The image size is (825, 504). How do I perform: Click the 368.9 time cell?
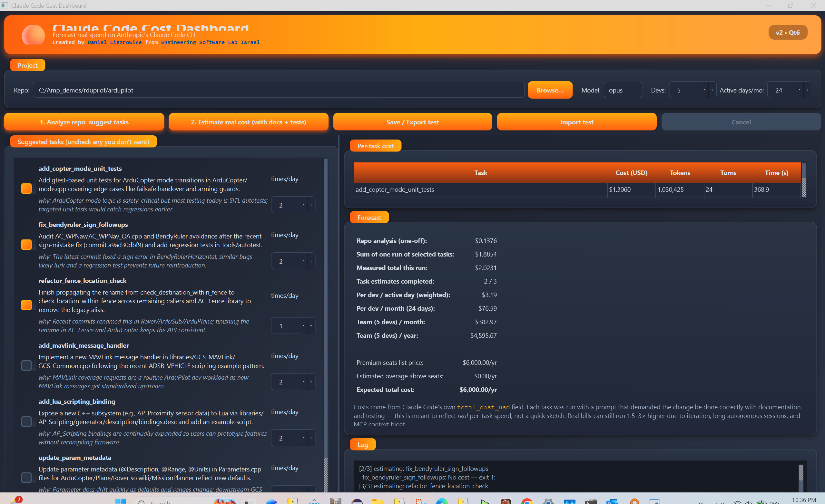tap(776, 189)
